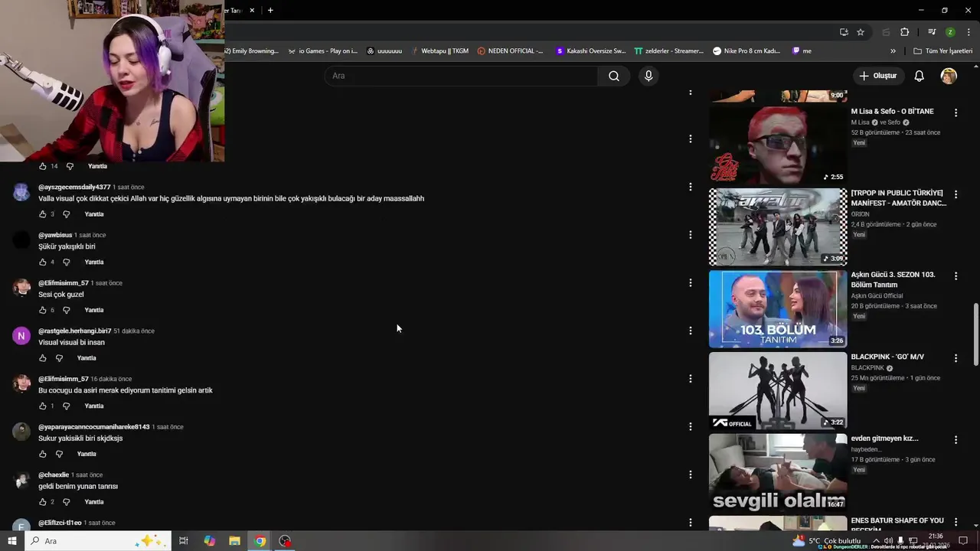
Task: Open the BLACKPINK 'GO' M/V thumbnail
Action: click(778, 390)
